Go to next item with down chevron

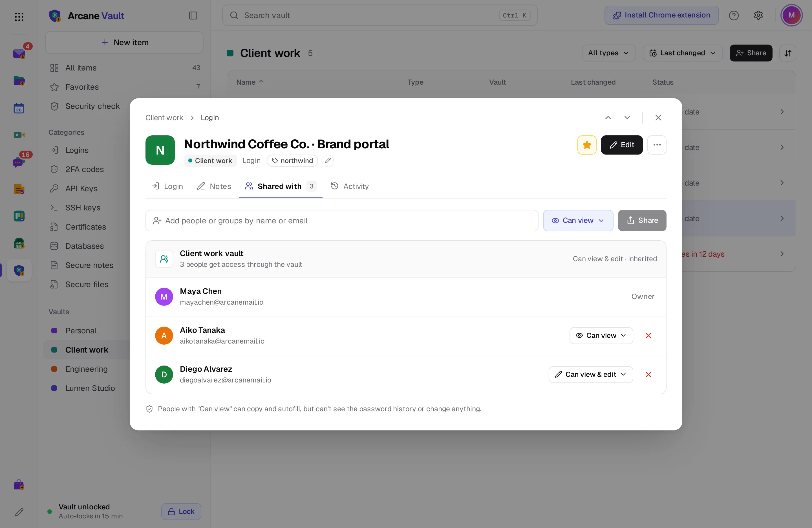tap(627, 118)
